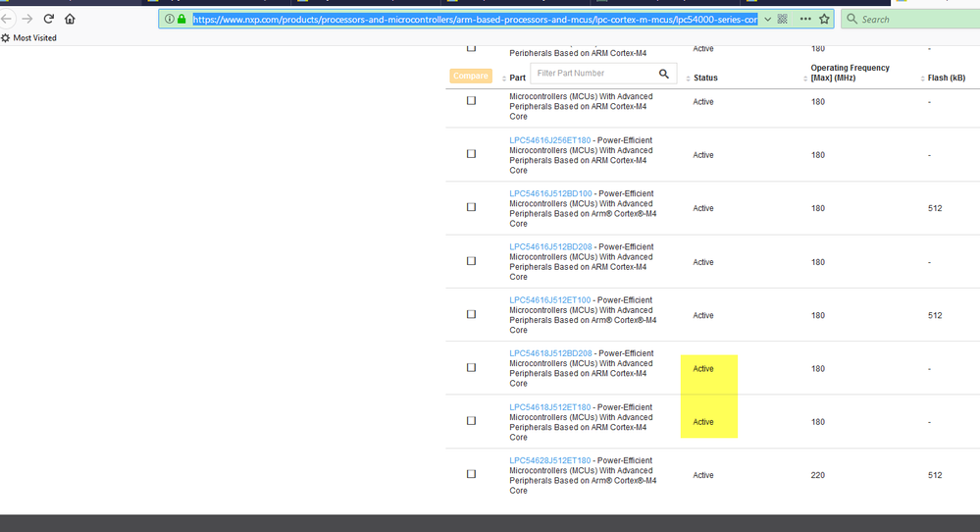Click the Status column header text
Image resolution: width=980 pixels, height=532 pixels.
tap(705, 79)
